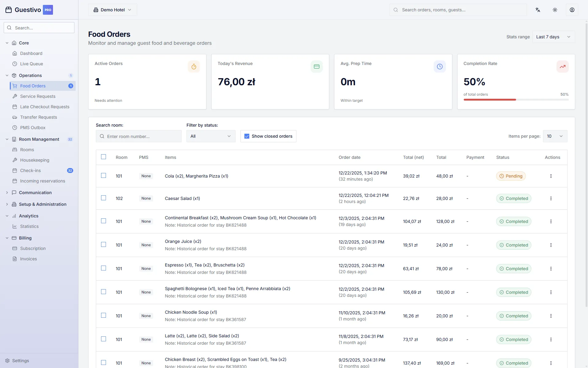588x368 pixels.
Task: Click the language translate icon
Action: (538, 10)
